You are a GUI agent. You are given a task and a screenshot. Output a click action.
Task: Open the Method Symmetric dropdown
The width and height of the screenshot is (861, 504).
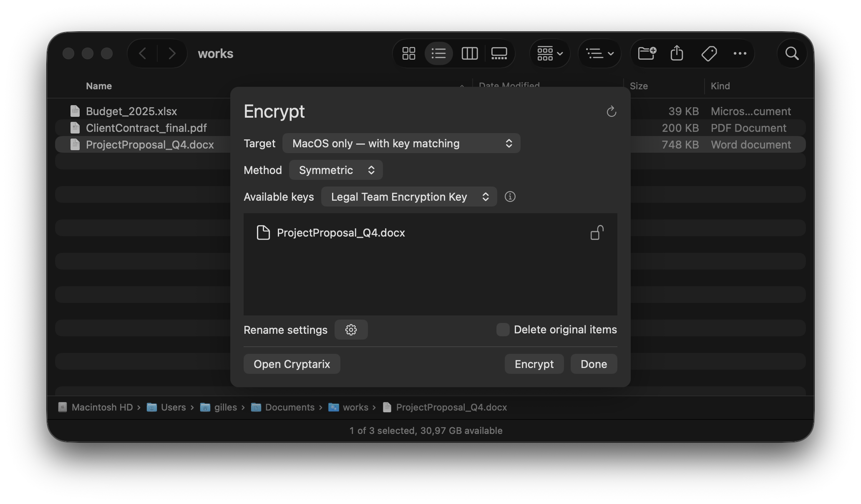(336, 170)
